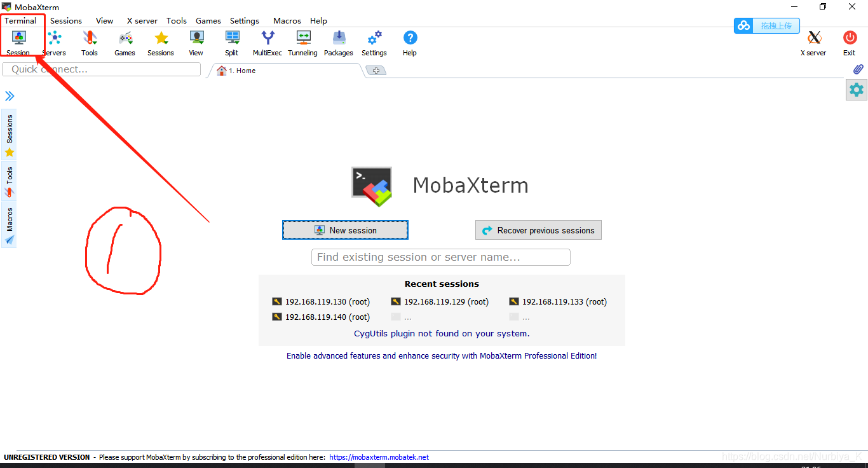Click the Split terminal icon
The image size is (868, 468).
[232, 43]
